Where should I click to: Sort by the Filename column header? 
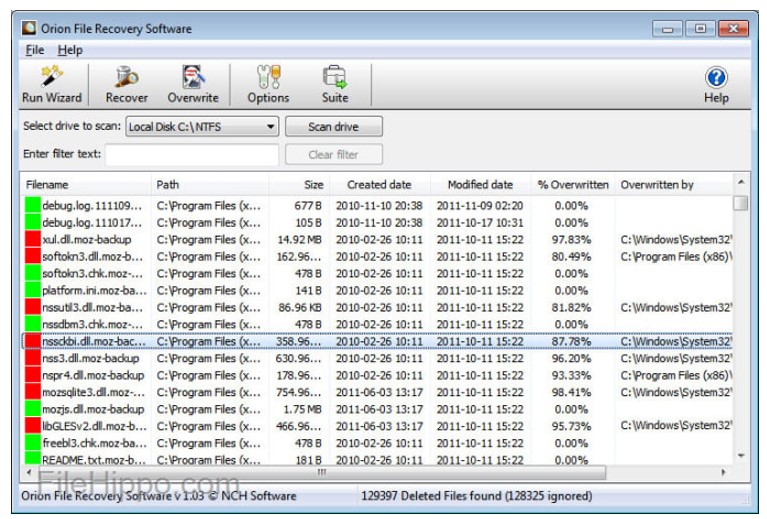pos(86,184)
